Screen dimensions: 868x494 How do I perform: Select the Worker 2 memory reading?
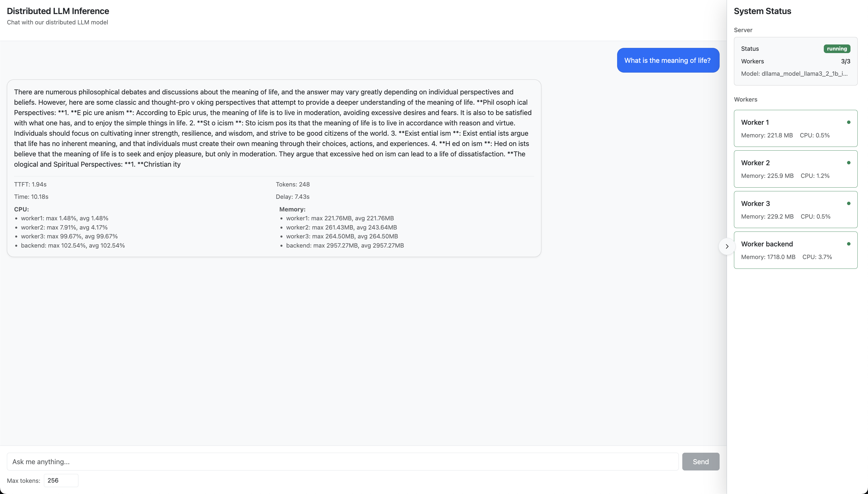click(767, 176)
